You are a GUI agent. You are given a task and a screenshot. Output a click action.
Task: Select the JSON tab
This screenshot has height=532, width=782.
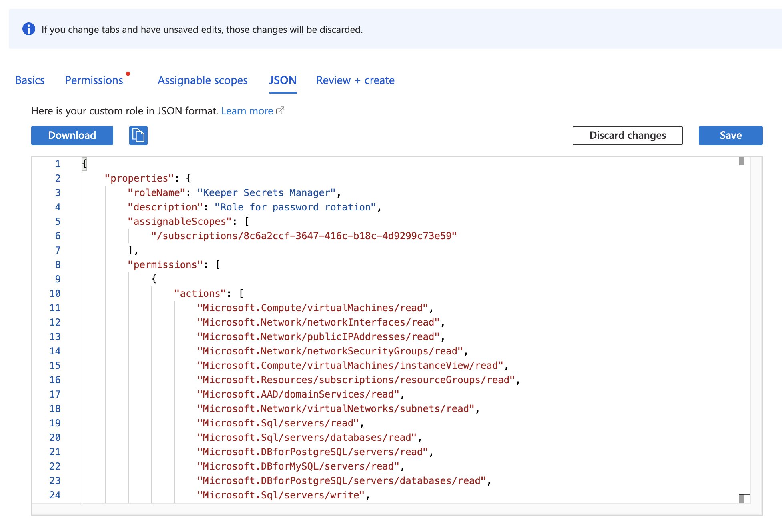click(283, 80)
